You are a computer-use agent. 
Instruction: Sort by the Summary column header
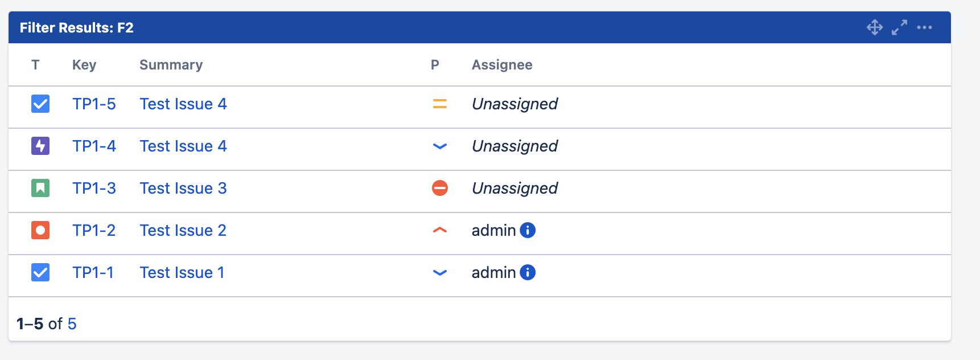point(171,65)
